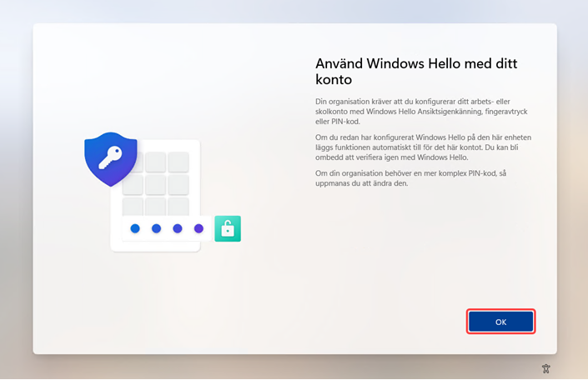Open the accessibility options icon
The image size is (588, 380).
[x=545, y=367]
